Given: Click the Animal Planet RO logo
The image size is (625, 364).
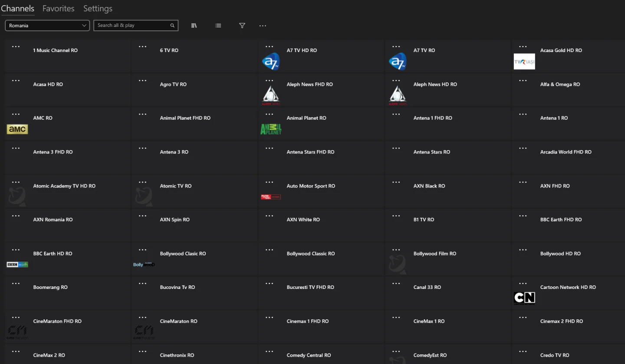Looking at the screenshot, I should coord(271,129).
